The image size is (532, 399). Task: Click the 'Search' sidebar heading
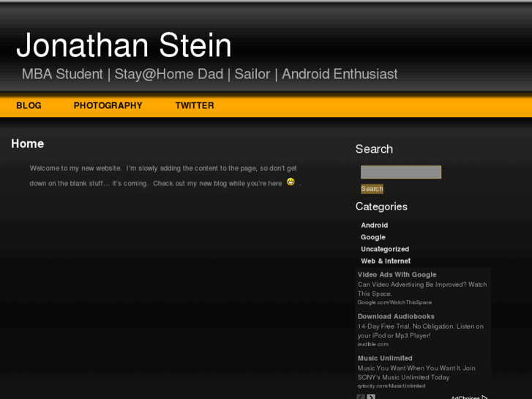[x=374, y=149]
